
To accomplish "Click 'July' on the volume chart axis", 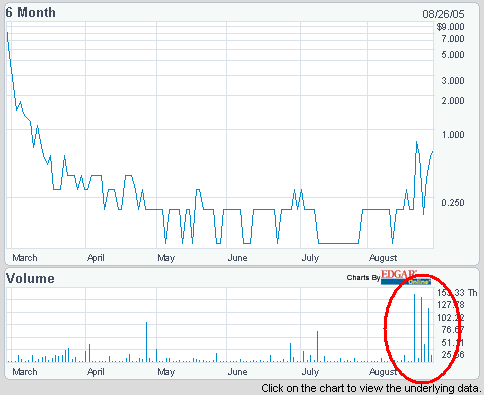I will pos(310,372).
